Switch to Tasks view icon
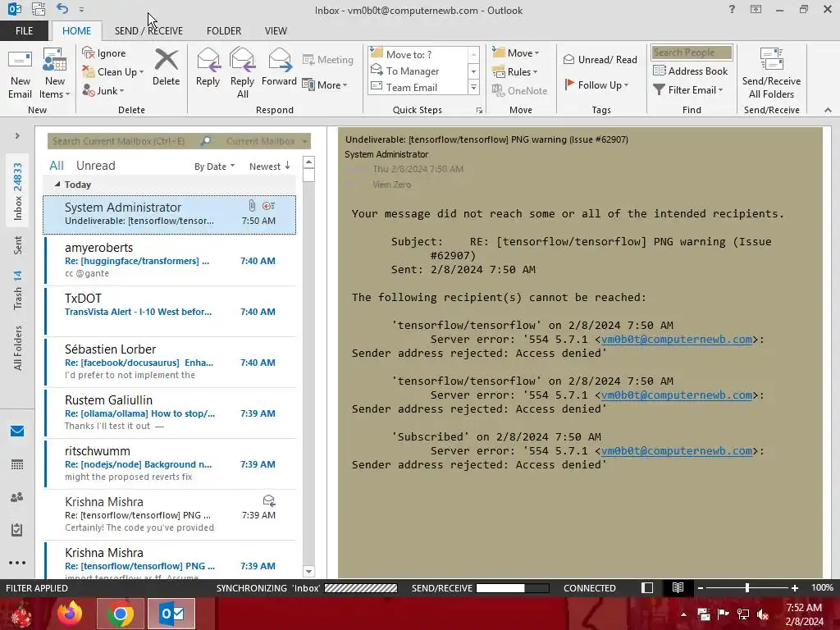840x630 pixels. pyautogui.click(x=17, y=530)
